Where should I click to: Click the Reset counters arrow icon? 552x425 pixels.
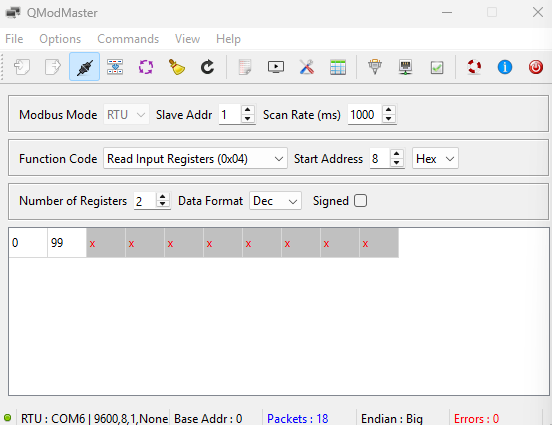coord(207,67)
